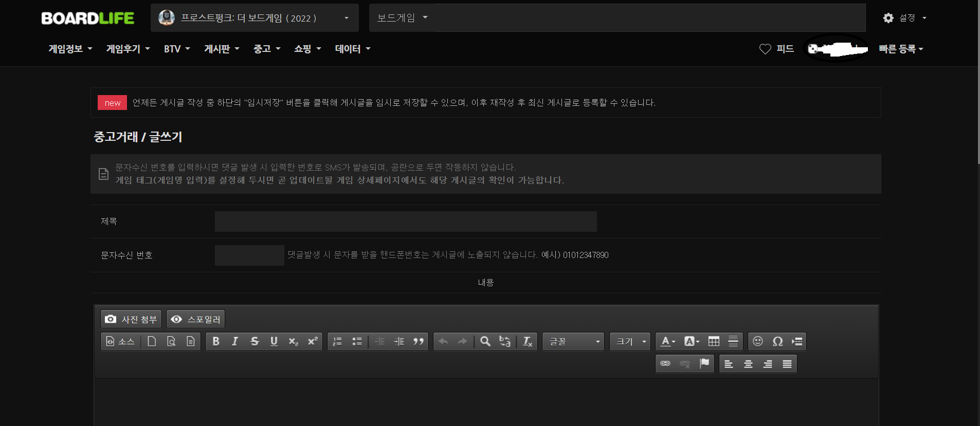Click the New Page document icon
This screenshot has height=426, width=980.
(152, 341)
